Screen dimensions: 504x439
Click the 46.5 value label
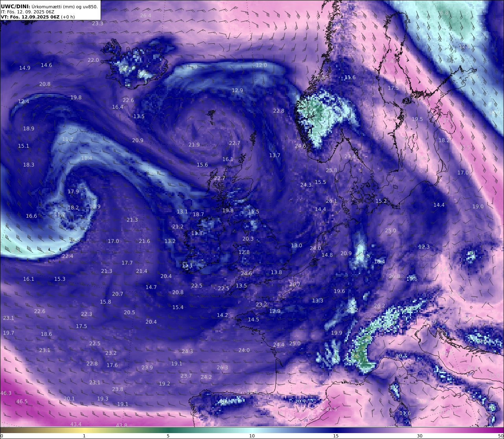(22, 401)
